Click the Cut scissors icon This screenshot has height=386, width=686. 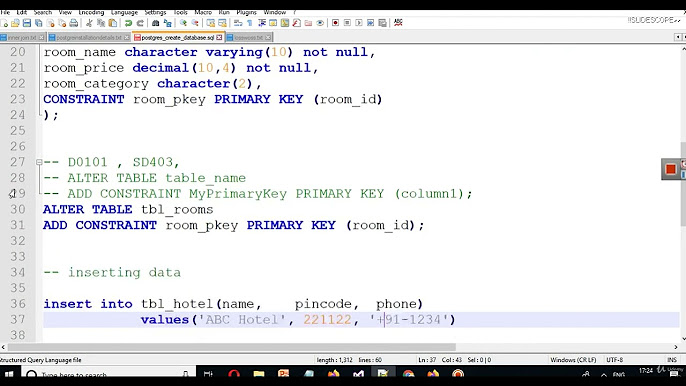click(89, 23)
